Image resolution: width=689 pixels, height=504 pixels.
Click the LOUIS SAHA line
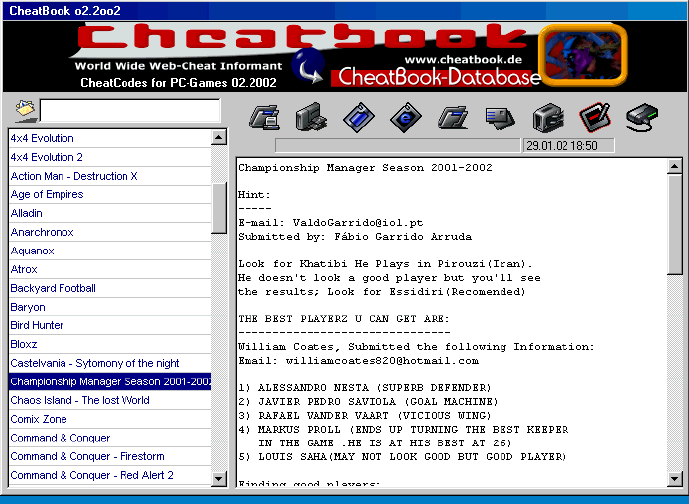click(x=402, y=457)
